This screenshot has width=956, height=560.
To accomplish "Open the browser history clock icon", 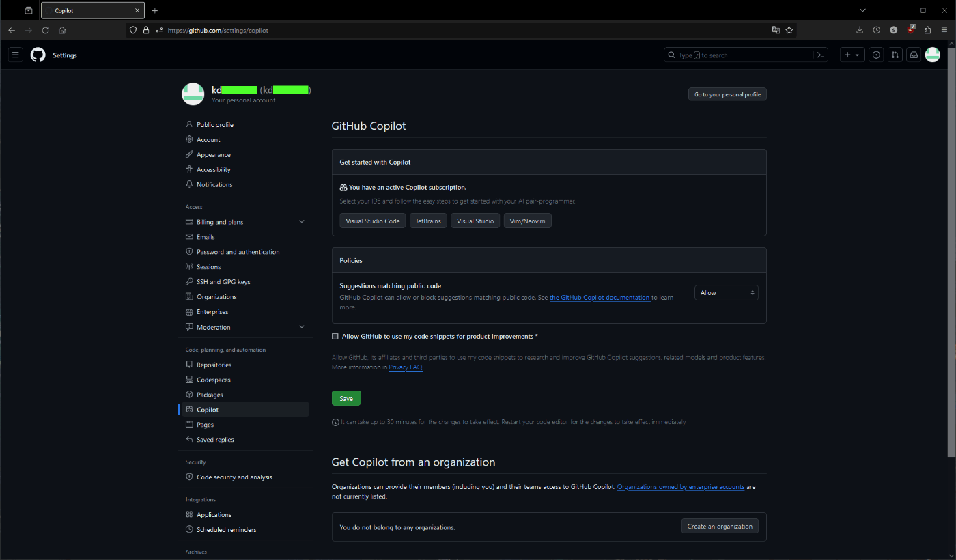I will click(x=877, y=30).
